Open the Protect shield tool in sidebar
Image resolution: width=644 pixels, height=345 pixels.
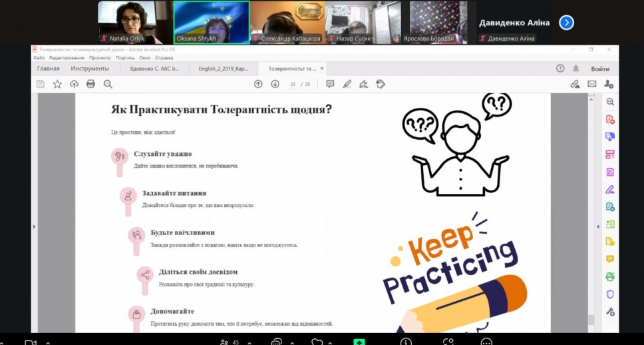tap(610, 294)
